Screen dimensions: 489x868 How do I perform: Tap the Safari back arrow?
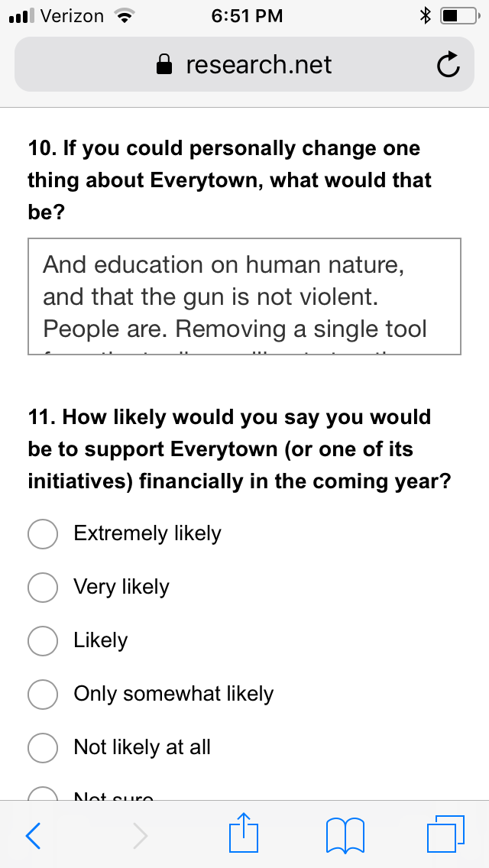coord(33,835)
